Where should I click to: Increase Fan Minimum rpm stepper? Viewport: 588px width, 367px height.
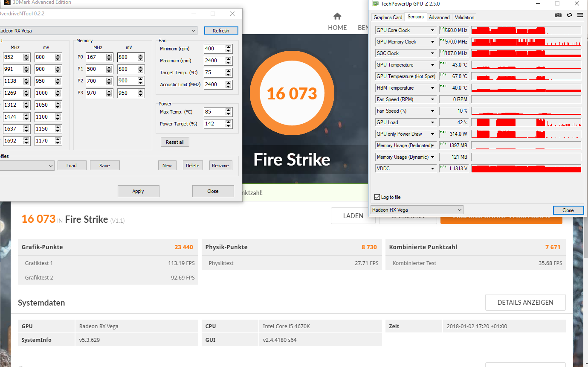[229, 47]
